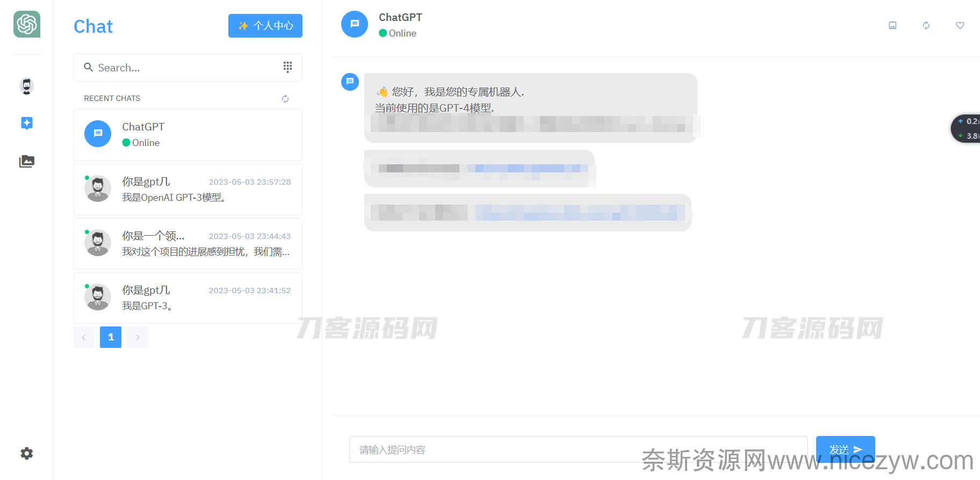Click the preview text 我是GPT-3。
This screenshot has width=980, height=480.
tap(147, 306)
